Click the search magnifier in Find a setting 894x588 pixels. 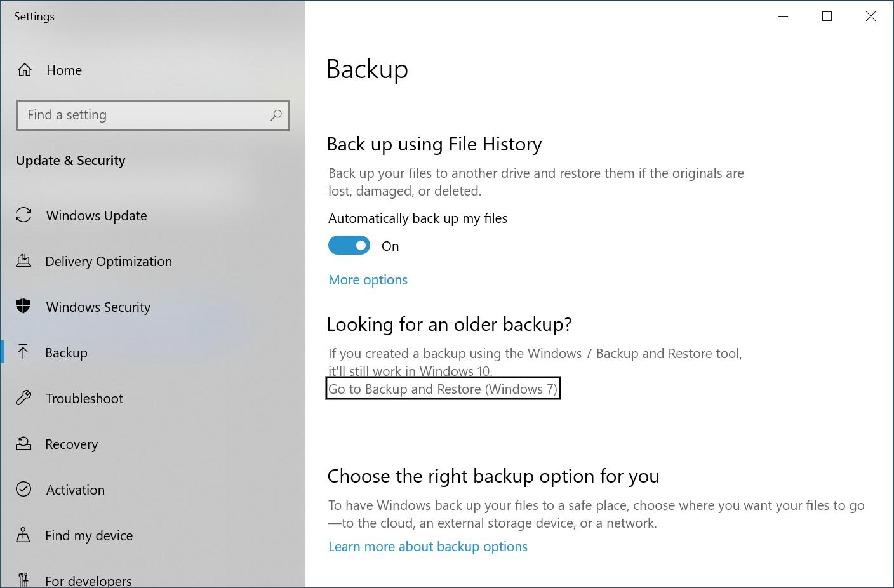276,115
